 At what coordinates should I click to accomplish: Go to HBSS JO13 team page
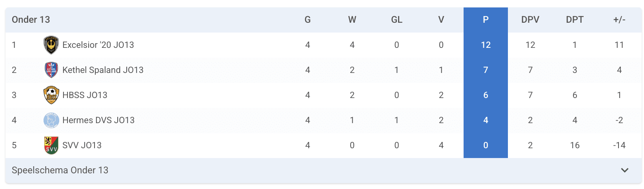pos(85,95)
